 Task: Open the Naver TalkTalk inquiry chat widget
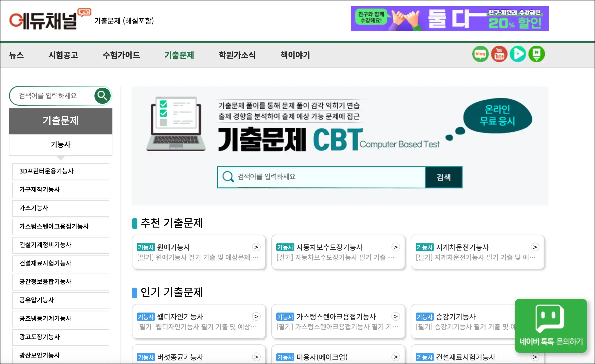coord(550,326)
